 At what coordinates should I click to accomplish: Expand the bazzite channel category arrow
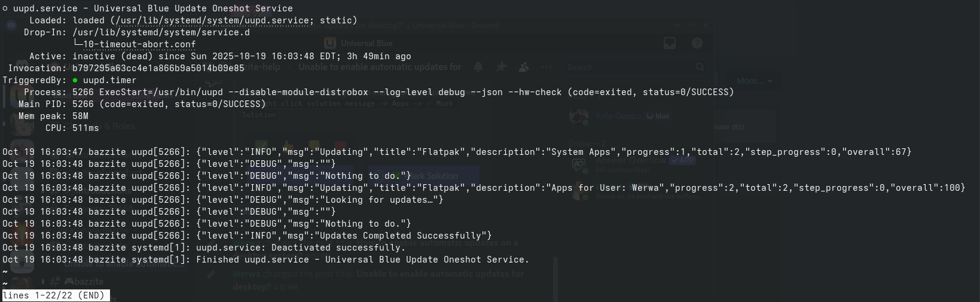point(43,281)
